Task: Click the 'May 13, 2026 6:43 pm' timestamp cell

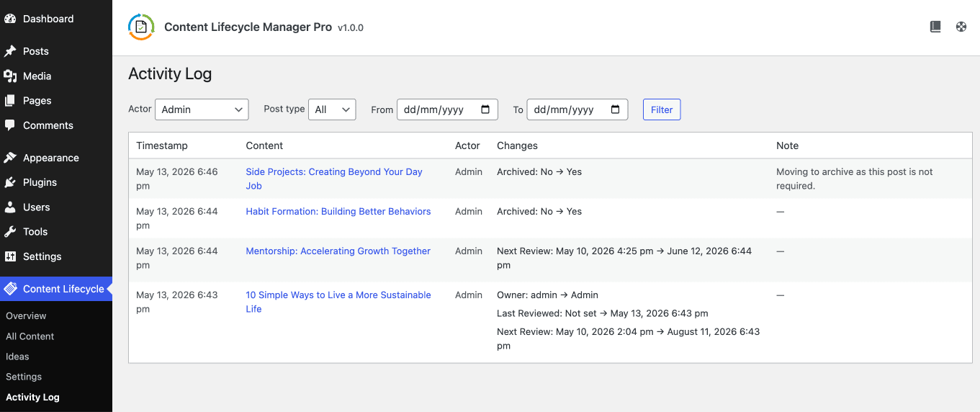Action: [x=177, y=302]
